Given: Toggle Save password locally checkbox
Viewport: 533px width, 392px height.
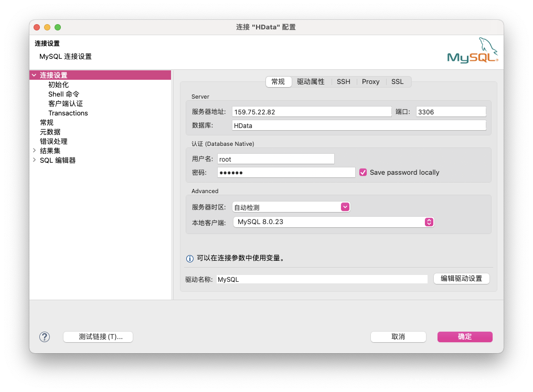Looking at the screenshot, I should (363, 172).
